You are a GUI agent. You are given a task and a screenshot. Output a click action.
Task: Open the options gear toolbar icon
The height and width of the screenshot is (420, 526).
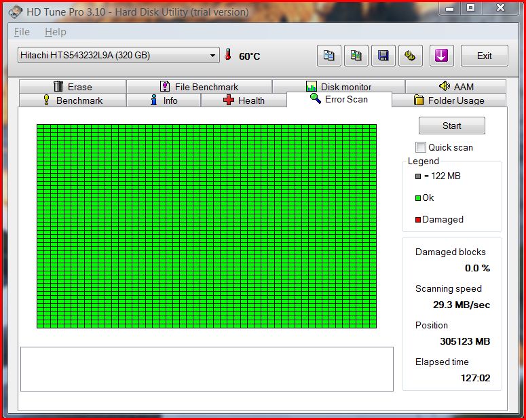(x=410, y=56)
